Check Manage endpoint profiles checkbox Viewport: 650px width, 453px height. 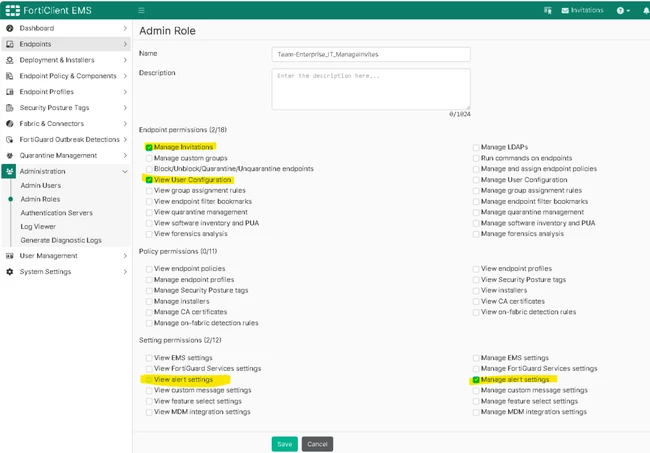tap(149, 280)
